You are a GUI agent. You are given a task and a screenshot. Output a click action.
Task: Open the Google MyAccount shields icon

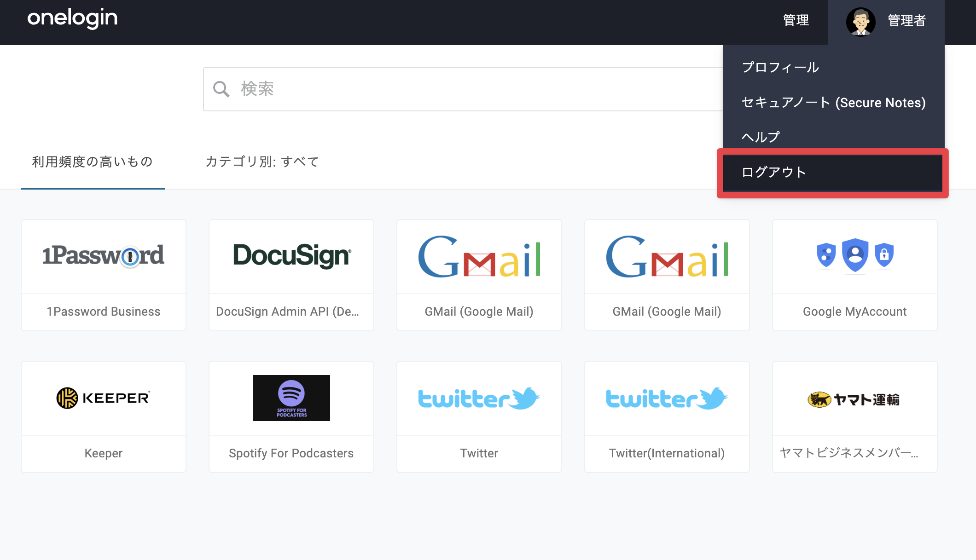pyautogui.click(x=855, y=255)
